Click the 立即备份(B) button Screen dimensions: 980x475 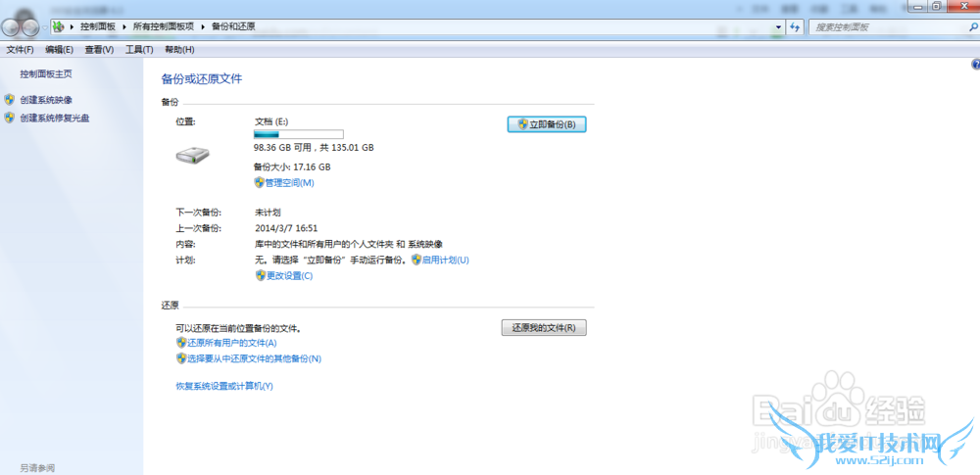tap(547, 124)
